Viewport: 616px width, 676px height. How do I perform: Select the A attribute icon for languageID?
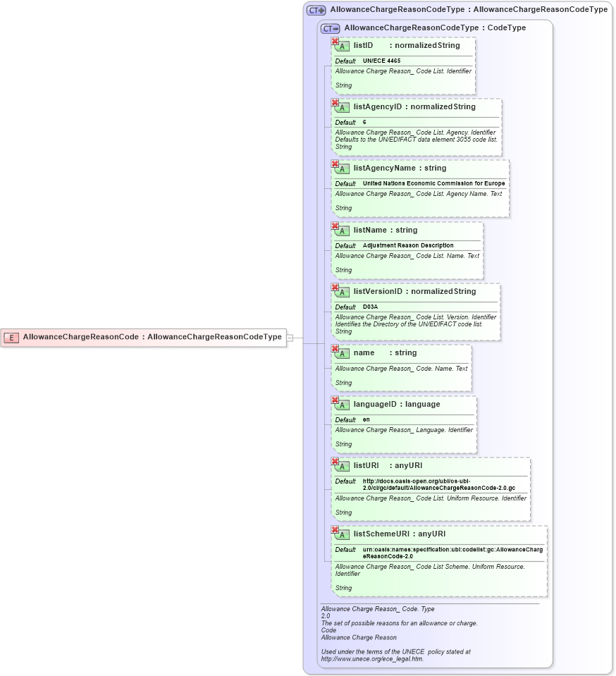[x=343, y=405]
